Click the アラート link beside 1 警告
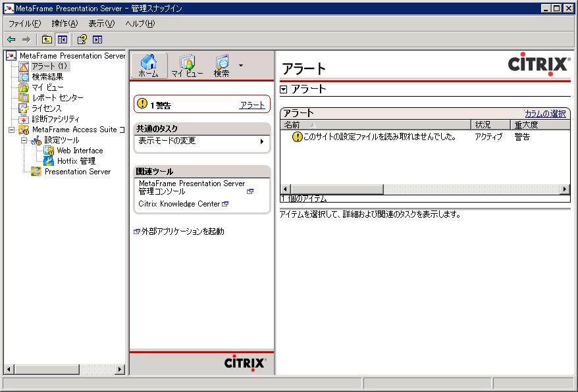 point(252,105)
